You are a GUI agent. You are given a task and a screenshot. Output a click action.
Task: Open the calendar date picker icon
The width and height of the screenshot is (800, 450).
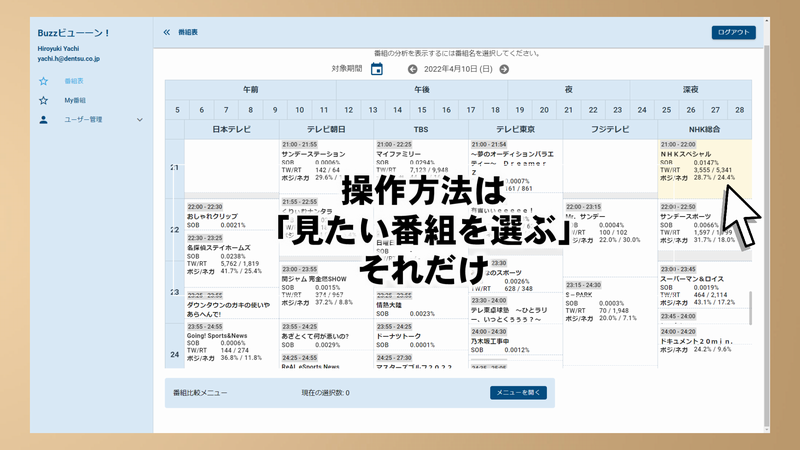377,69
